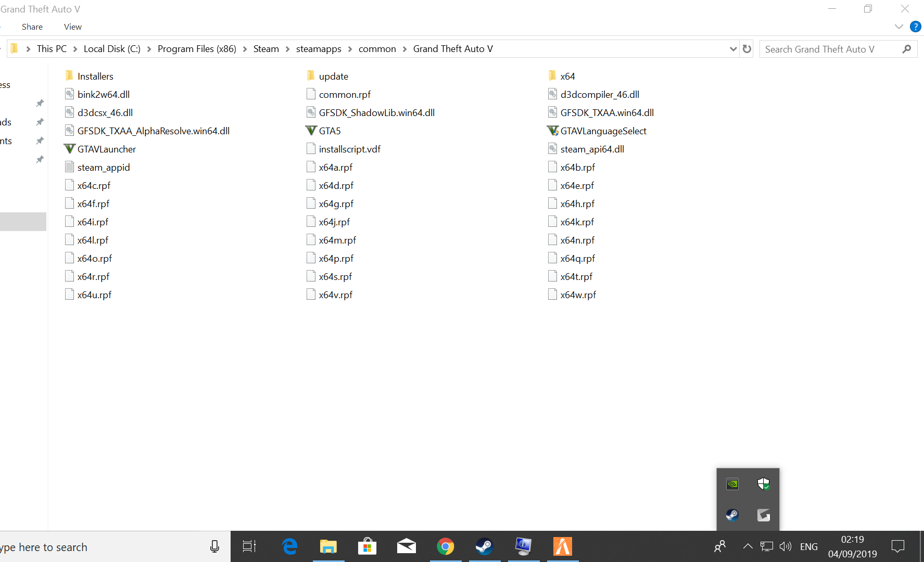Viewport: 924px width, 562px height.
Task: Open Microsoft Store from the taskbar
Action: pyautogui.click(x=368, y=546)
